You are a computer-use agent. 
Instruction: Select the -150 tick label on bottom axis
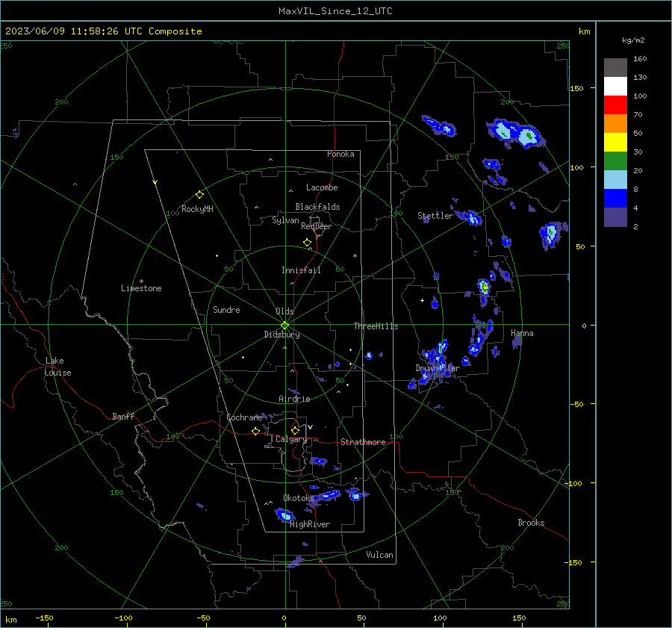[x=44, y=618]
